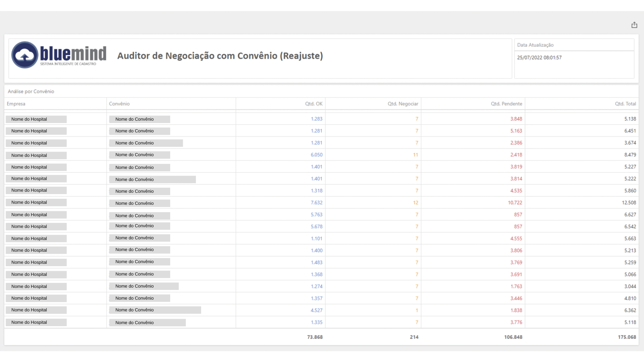The image size is (644, 362).
Task: Select the Qtd. Pendente value 4.535
Action: 516,191
